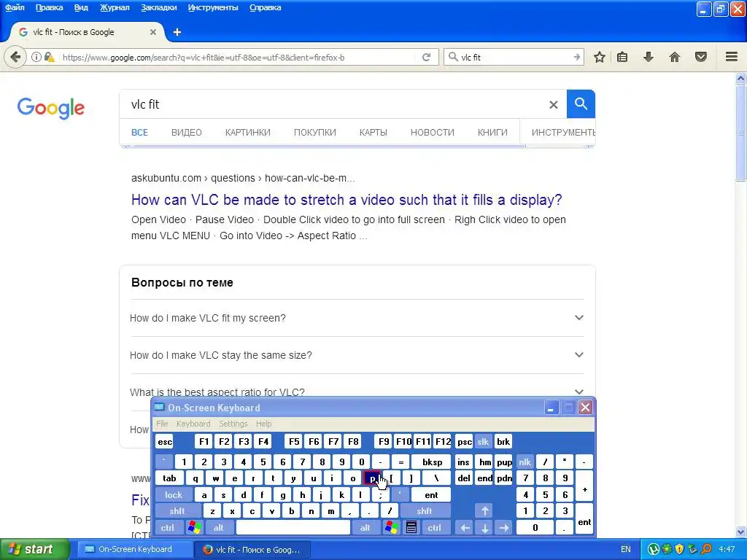Open Firefox hamburger menu
The height and width of the screenshot is (560, 747).
point(732,57)
